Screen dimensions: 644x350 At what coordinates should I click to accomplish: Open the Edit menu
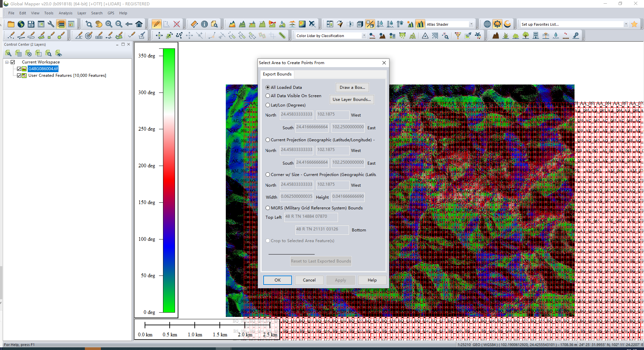[23, 13]
